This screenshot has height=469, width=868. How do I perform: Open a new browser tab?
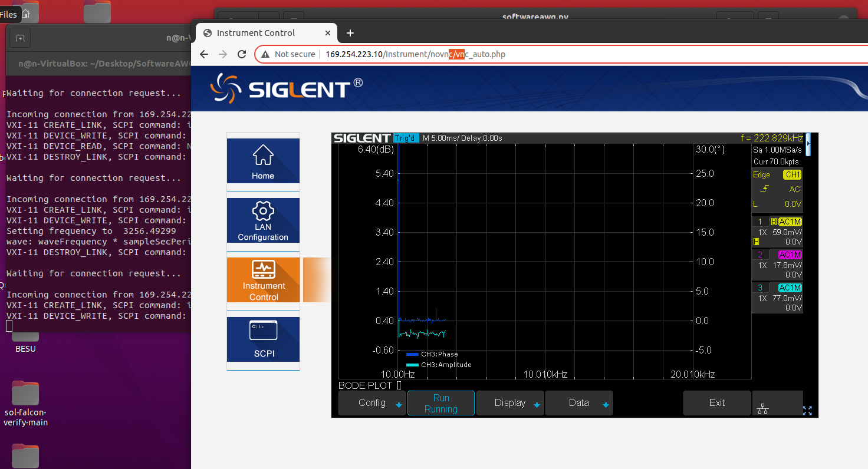click(x=350, y=33)
